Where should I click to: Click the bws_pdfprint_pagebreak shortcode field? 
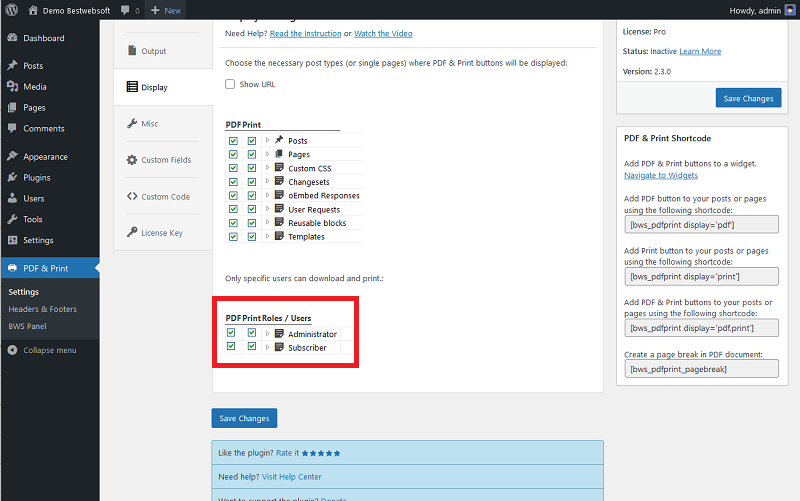point(702,369)
